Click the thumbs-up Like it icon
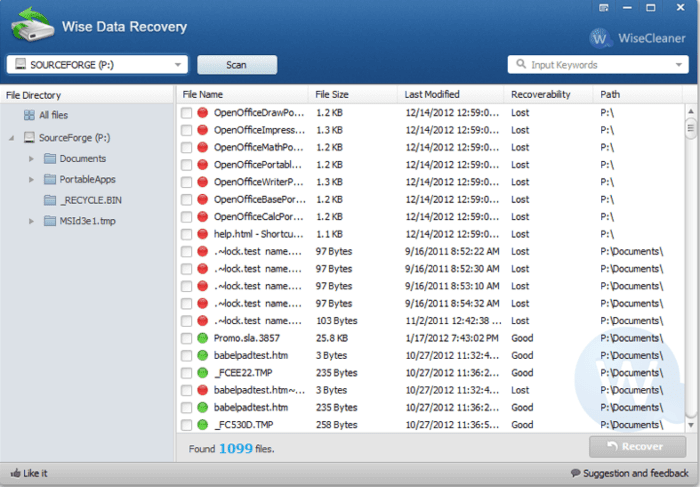 point(15,473)
